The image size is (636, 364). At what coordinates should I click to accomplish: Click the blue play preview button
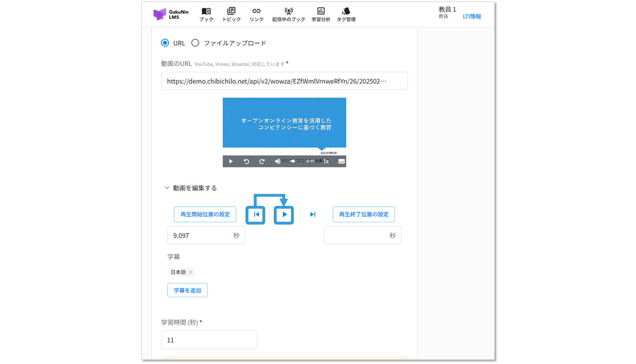coord(284,214)
